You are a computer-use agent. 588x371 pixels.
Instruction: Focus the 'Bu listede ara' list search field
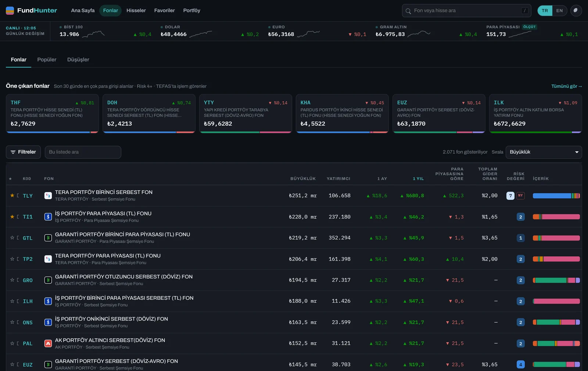coord(83,152)
